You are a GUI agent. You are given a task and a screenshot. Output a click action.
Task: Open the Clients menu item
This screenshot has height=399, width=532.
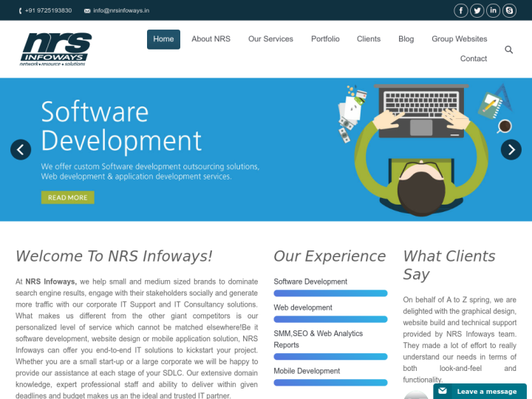[x=369, y=39]
